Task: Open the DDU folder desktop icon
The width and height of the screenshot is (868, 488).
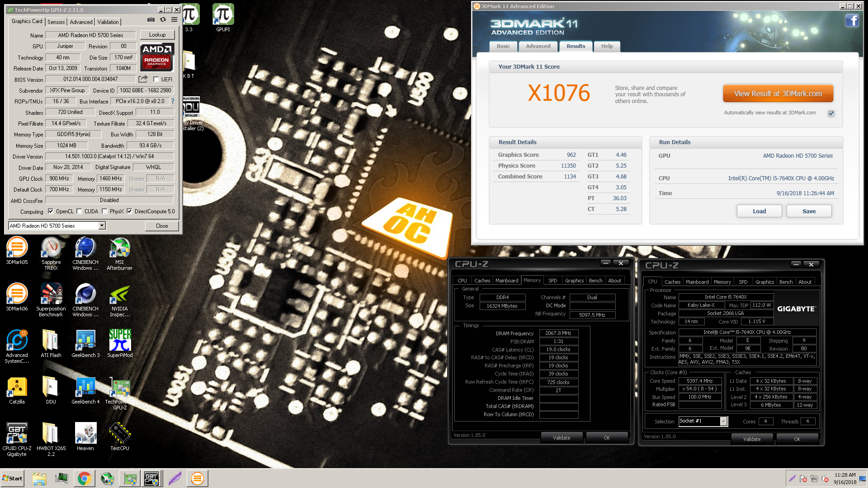Action: [x=51, y=390]
